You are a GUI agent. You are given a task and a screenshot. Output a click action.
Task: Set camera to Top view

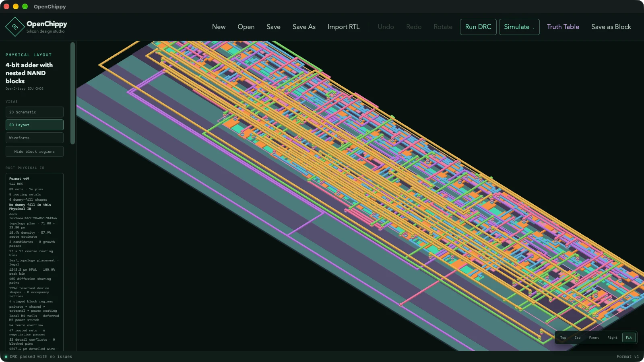[563, 337]
